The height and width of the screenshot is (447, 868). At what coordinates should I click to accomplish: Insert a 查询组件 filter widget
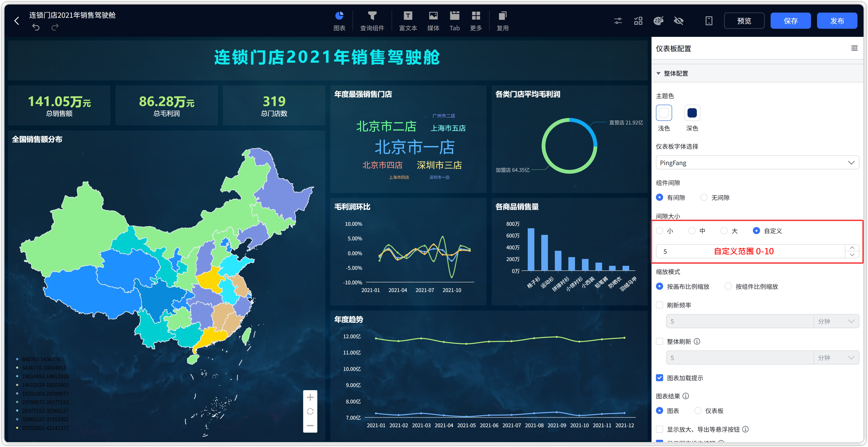pos(372,21)
